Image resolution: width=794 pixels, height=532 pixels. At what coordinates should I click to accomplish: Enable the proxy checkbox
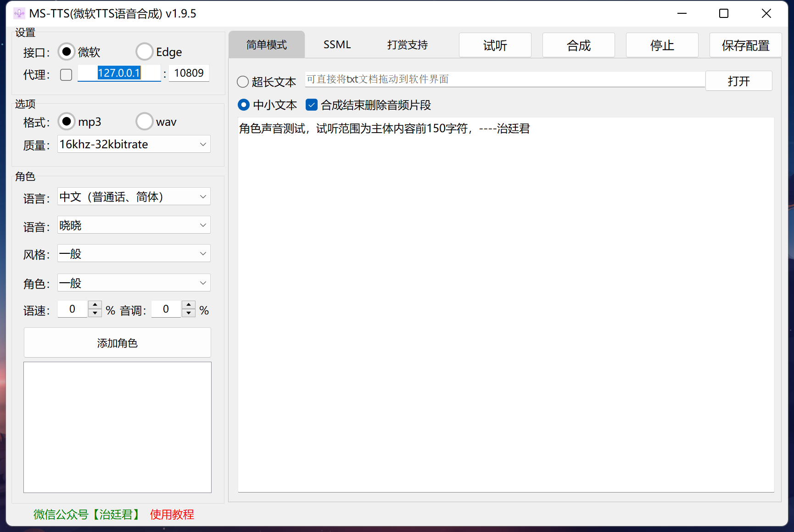(66, 74)
